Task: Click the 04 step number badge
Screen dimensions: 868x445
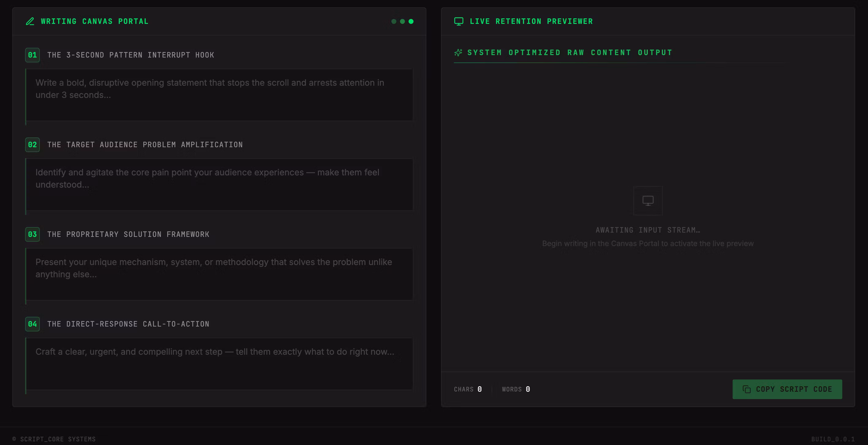Action: (32, 324)
